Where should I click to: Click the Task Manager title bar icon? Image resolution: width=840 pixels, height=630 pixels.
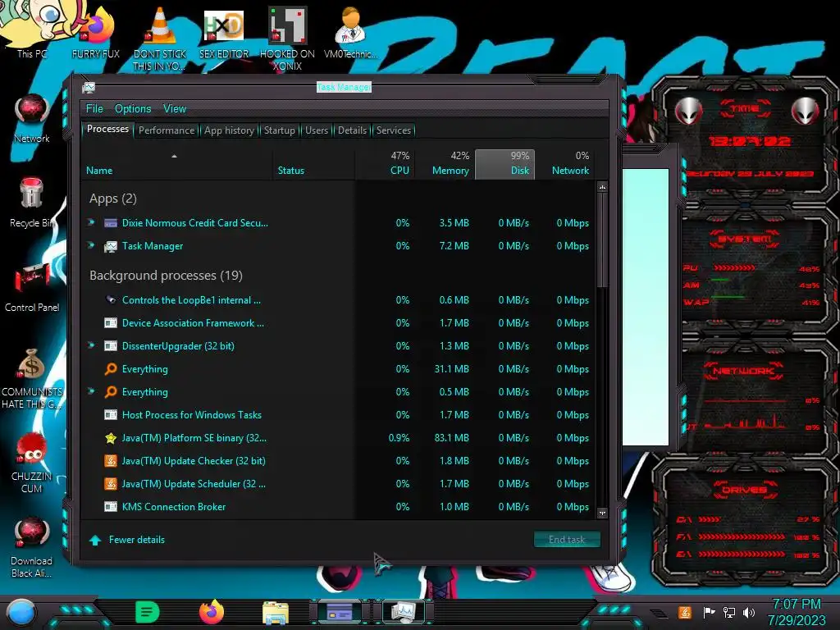(89, 87)
